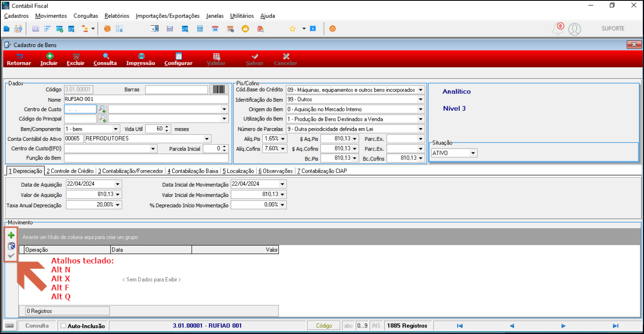Open Número de Parcelas dropdown
The height and width of the screenshot is (334, 644).
tap(420, 129)
